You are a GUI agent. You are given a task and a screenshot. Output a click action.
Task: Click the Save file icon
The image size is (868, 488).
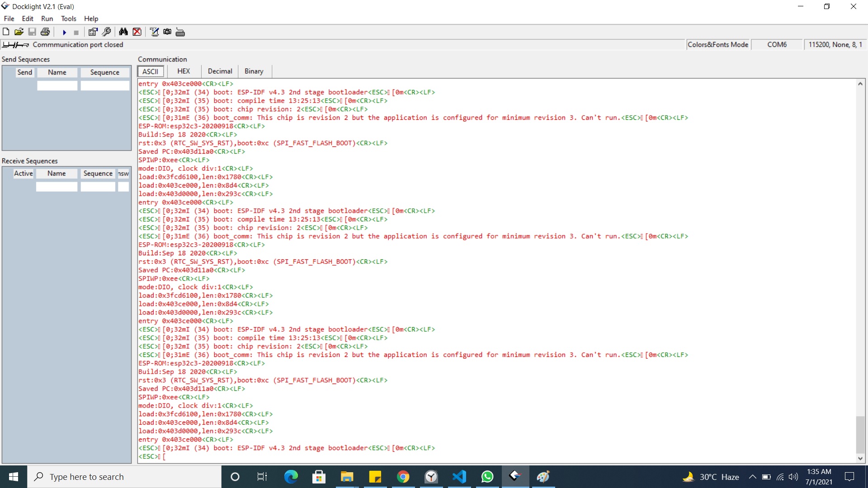point(32,32)
